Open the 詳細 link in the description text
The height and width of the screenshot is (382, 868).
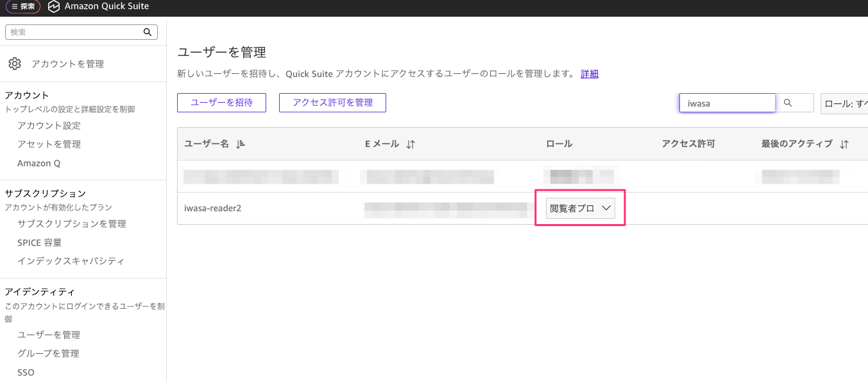(x=589, y=74)
